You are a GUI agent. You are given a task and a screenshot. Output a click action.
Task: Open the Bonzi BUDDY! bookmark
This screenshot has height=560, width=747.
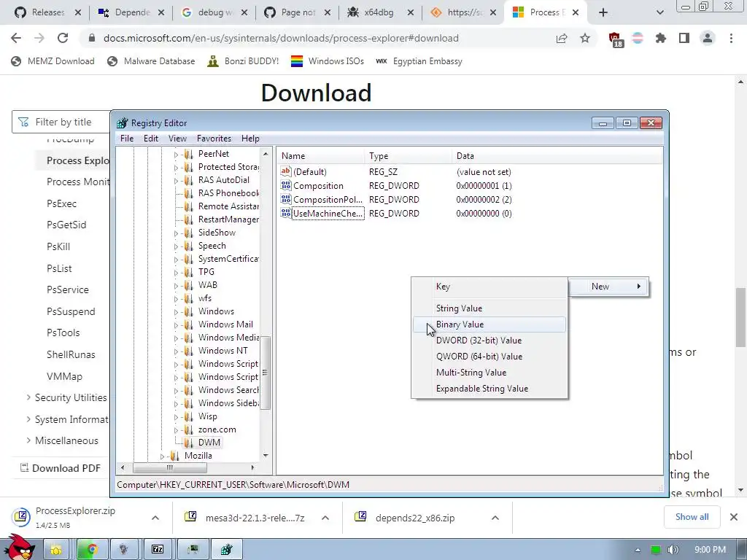click(243, 61)
